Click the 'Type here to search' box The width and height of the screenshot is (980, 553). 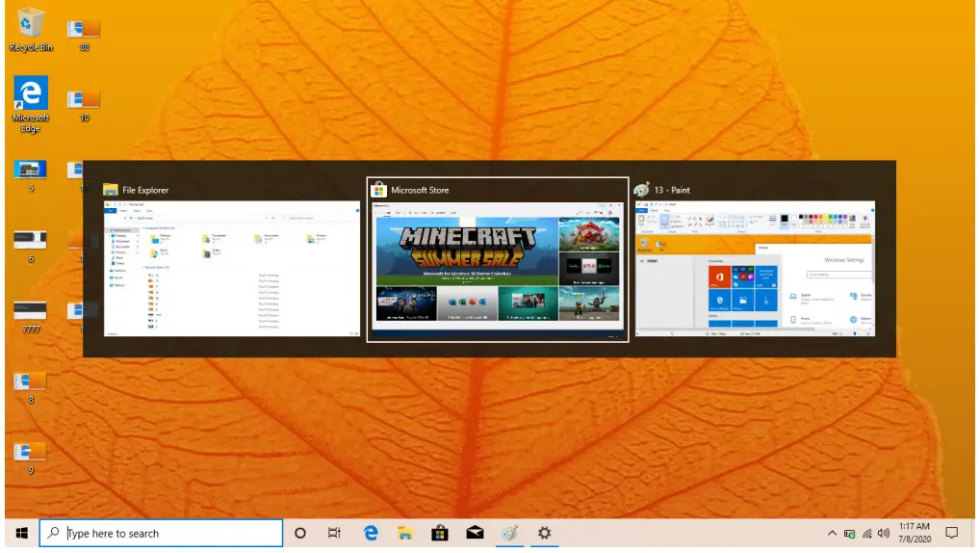click(x=162, y=533)
